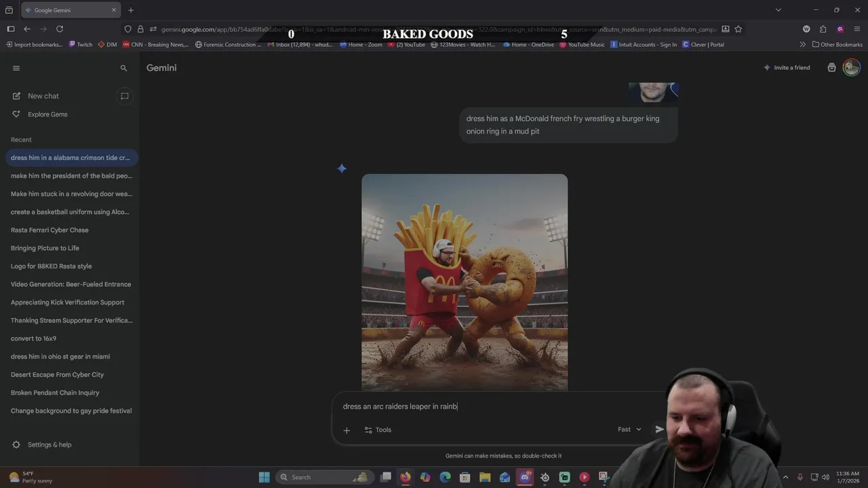
Task: Click the Gemini title text
Action: pyautogui.click(x=161, y=68)
